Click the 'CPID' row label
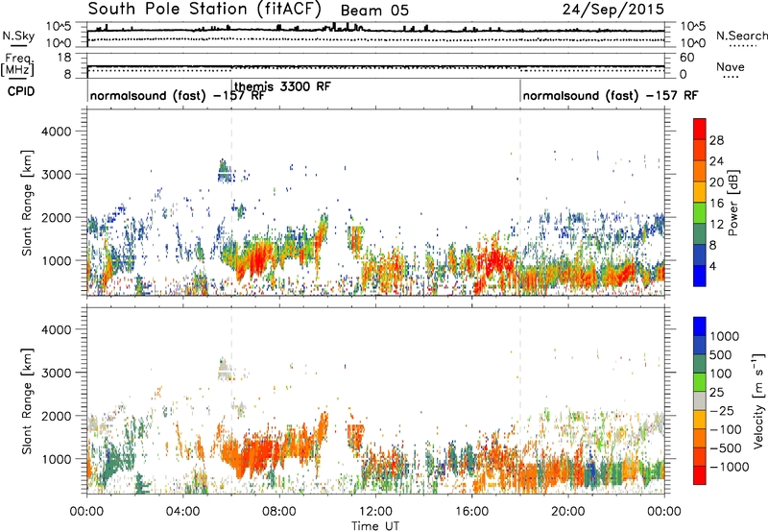 tap(21, 91)
